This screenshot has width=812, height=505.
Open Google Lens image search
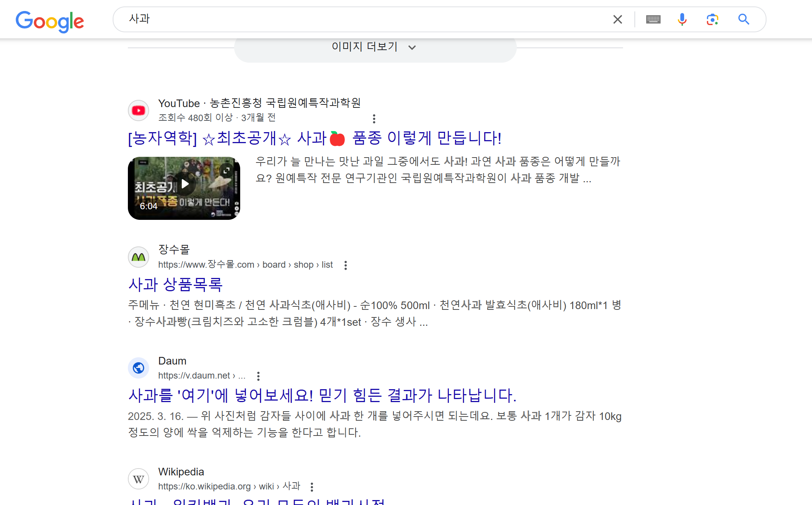pyautogui.click(x=713, y=19)
